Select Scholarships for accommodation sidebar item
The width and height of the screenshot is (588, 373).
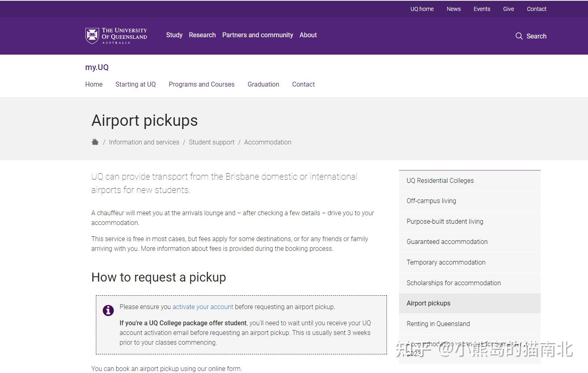454,283
